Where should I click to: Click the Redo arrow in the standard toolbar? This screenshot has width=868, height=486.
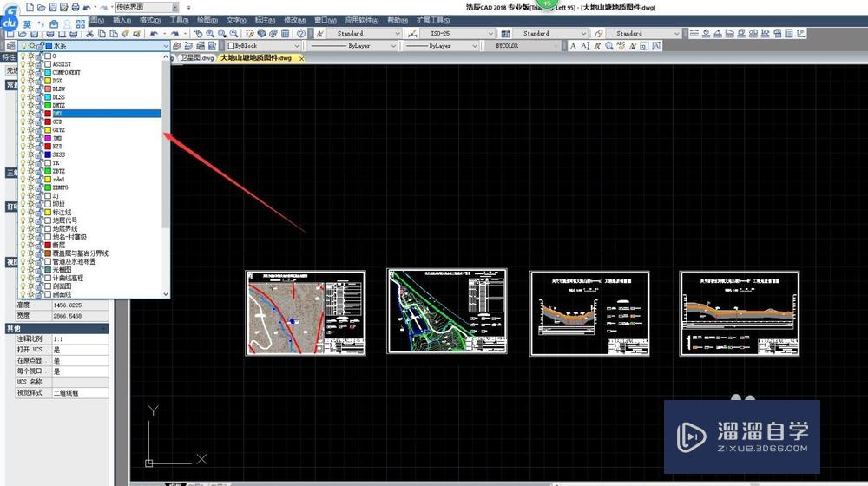[x=174, y=34]
